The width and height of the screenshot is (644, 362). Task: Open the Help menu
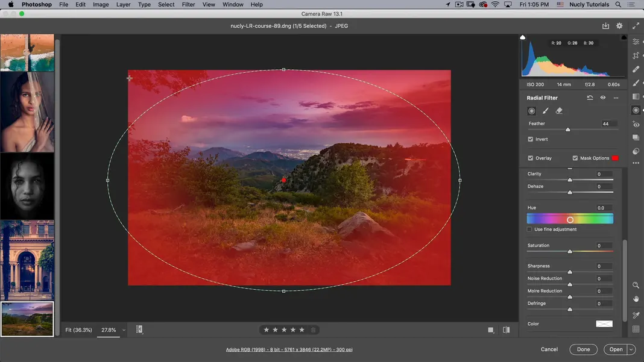pyautogui.click(x=257, y=4)
